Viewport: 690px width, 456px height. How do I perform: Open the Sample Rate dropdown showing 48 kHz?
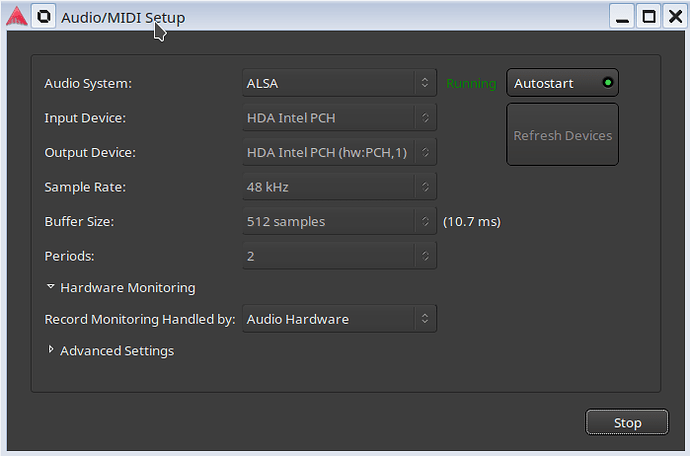[x=339, y=187]
